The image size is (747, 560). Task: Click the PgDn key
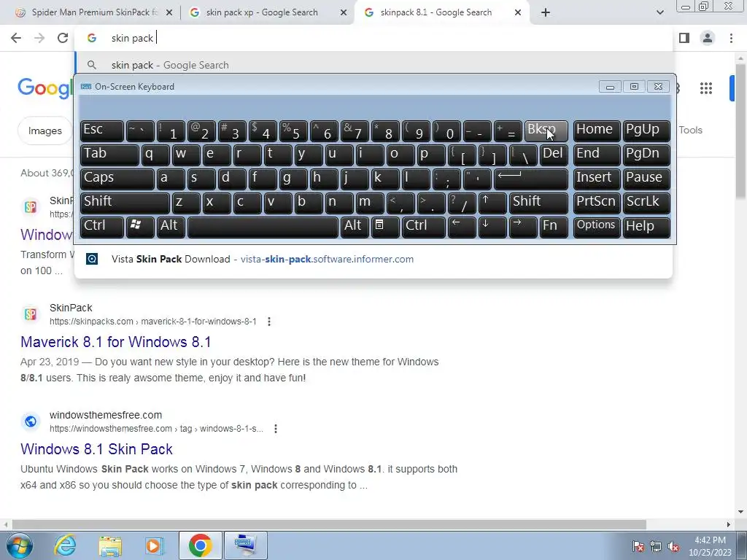[646, 155]
